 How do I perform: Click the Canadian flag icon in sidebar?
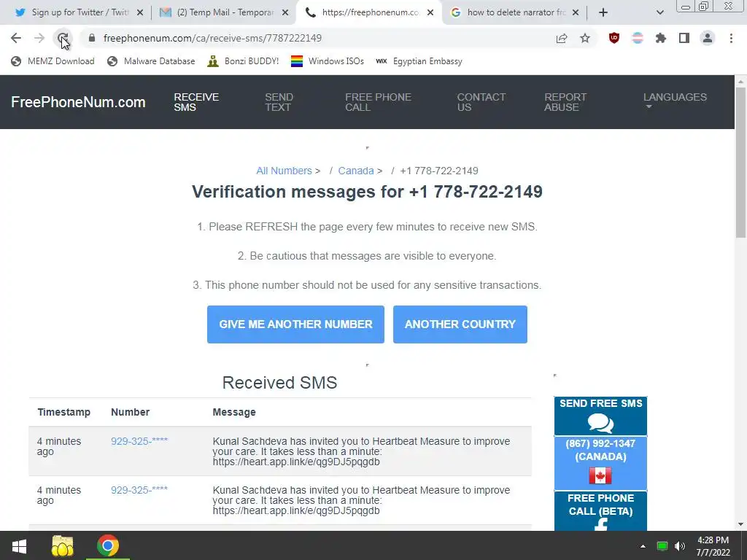click(x=600, y=475)
